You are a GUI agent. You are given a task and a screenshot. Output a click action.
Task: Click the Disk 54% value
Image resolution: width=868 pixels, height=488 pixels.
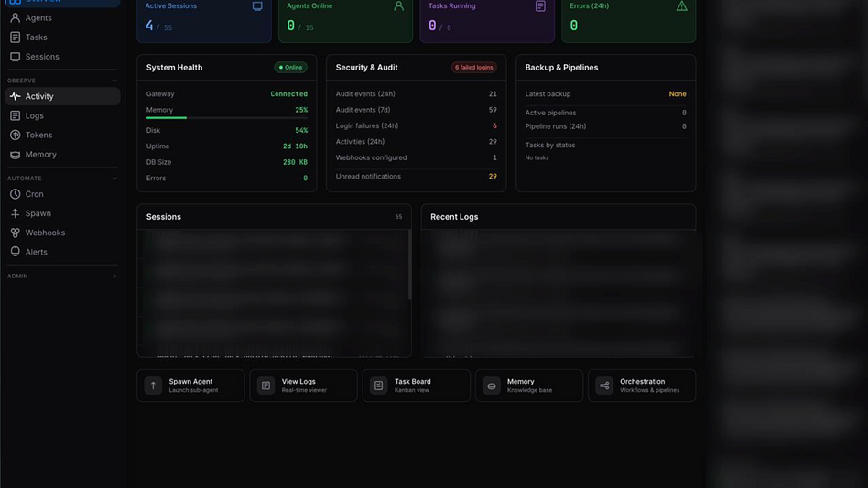(301, 131)
